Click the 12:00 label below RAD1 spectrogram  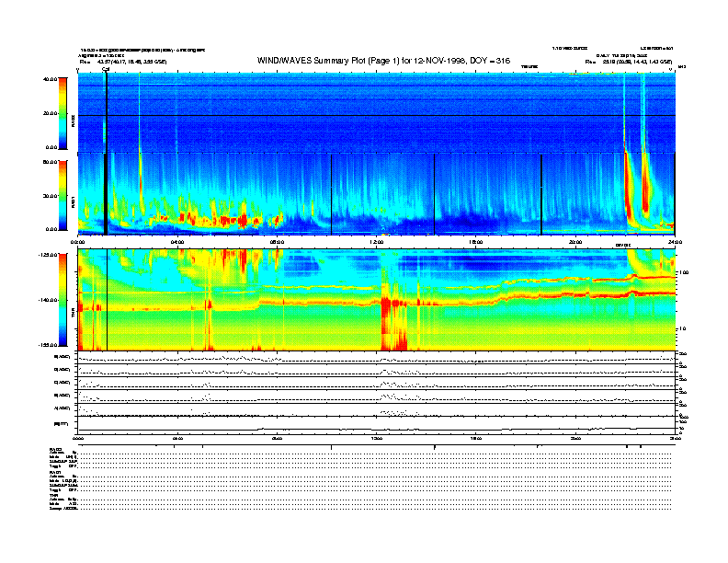coord(377,242)
